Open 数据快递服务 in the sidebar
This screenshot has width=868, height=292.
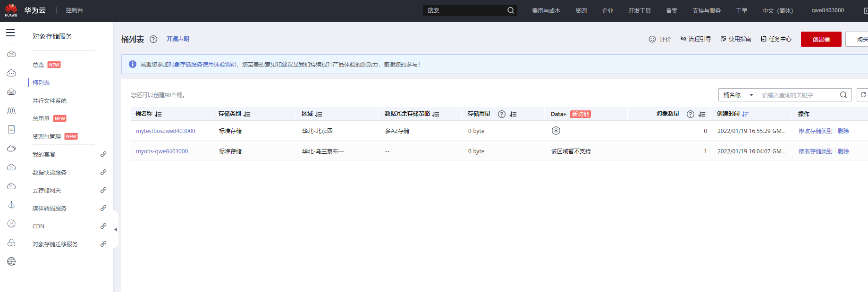click(x=50, y=172)
